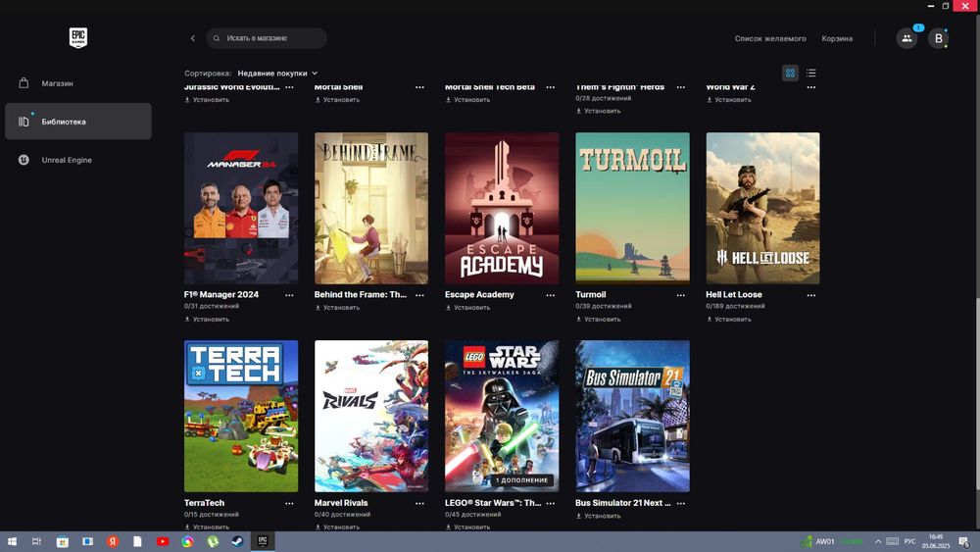Viewport: 980px width, 552px height.
Task: Install Turmoil
Action: tap(598, 319)
